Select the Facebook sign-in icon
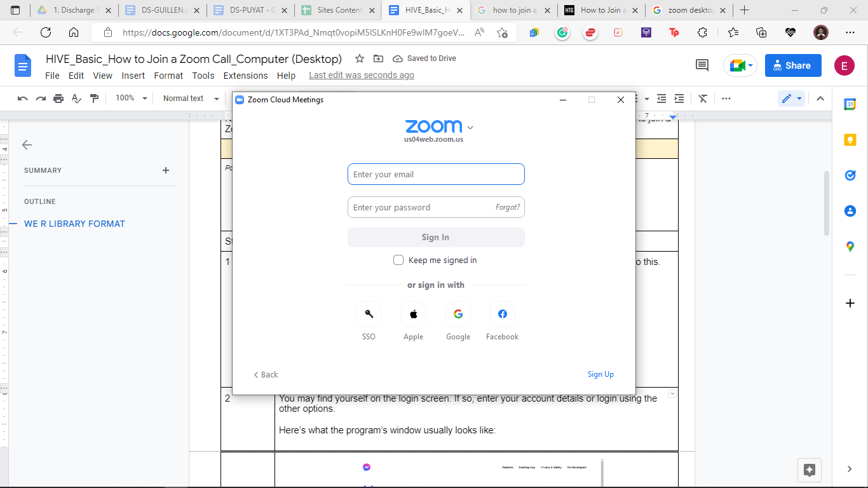Image resolution: width=868 pixels, height=488 pixels. [x=503, y=314]
